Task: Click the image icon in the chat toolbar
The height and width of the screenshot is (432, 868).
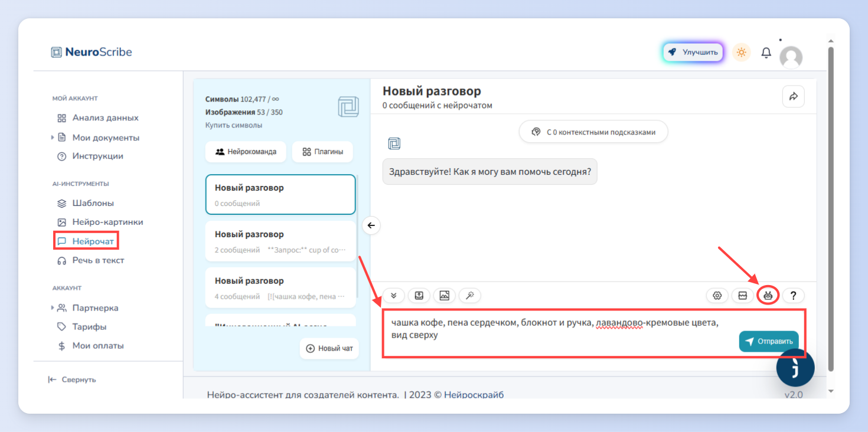Action: [x=445, y=295]
